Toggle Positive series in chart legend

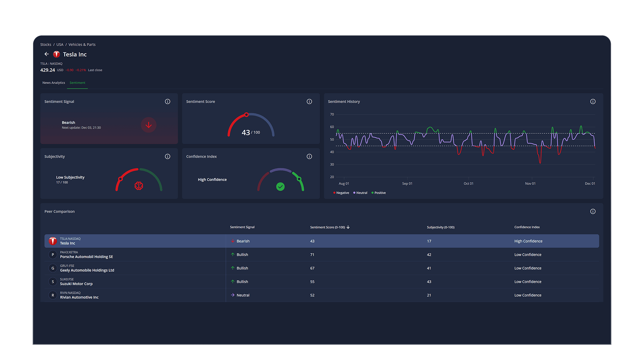tap(379, 193)
